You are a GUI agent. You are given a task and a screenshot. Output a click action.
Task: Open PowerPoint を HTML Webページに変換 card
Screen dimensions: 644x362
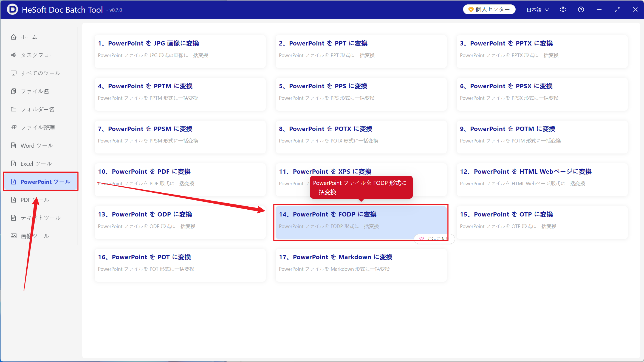point(542,180)
